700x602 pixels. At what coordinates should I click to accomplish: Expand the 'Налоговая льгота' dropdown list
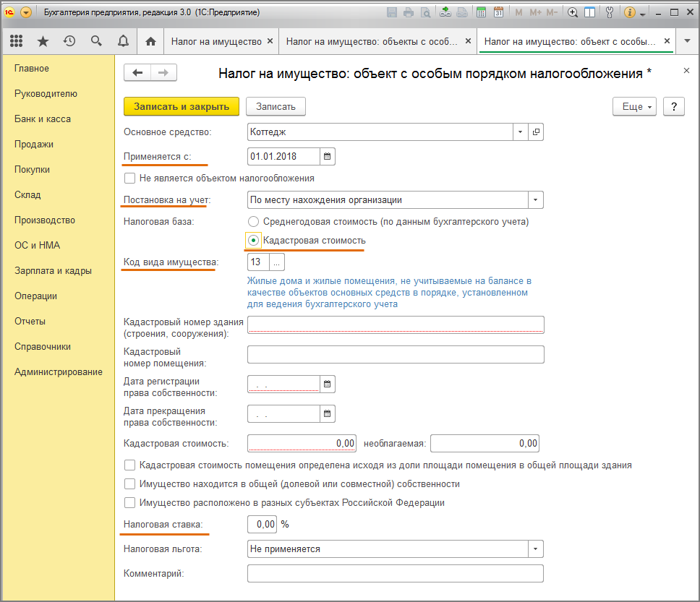(x=536, y=549)
